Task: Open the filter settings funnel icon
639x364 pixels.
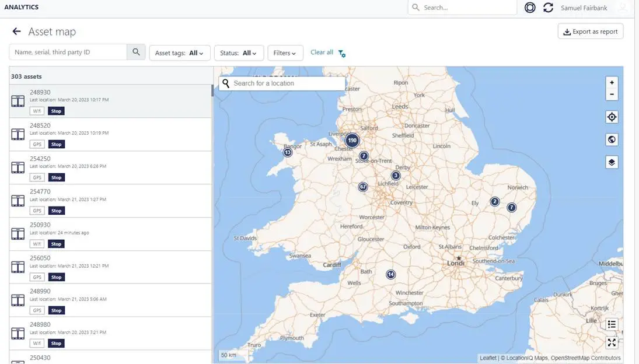Action: click(x=342, y=53)
